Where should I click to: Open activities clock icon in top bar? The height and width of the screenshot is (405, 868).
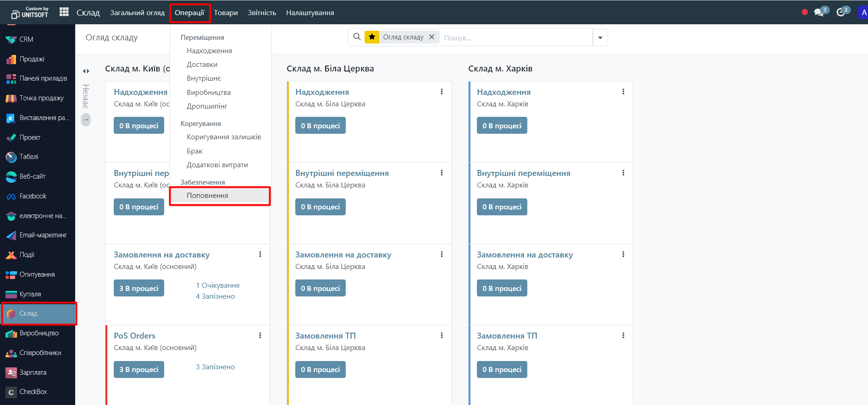840,12
